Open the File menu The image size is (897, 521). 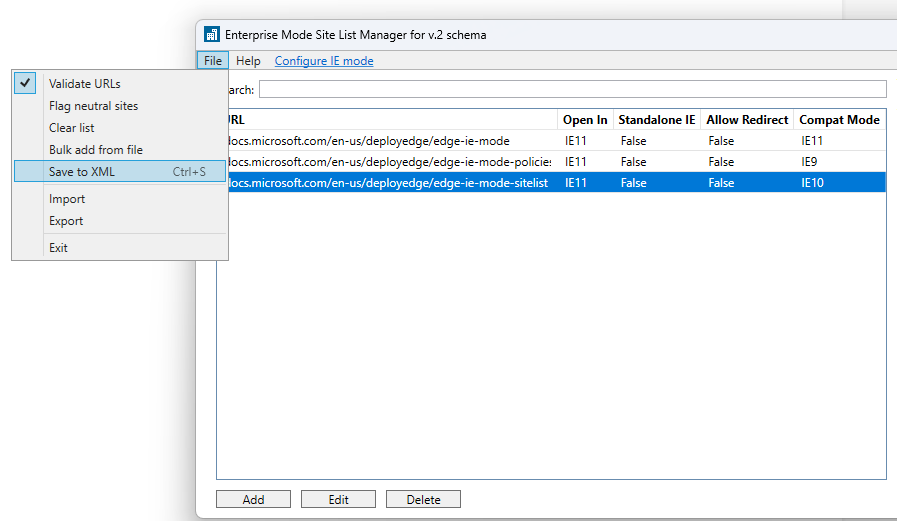click(213, 61)
